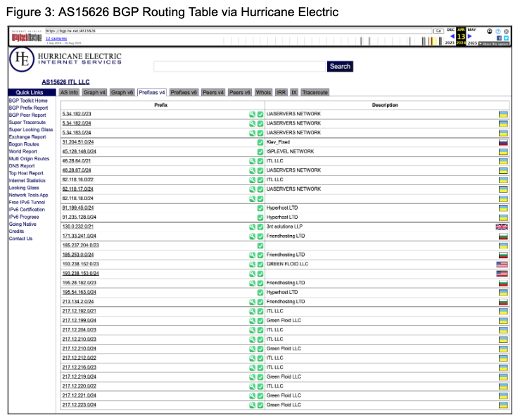Viewport: 520px width, 420px height.
Task: Click the Wayback user account icon
Action: tap(490, 31)
